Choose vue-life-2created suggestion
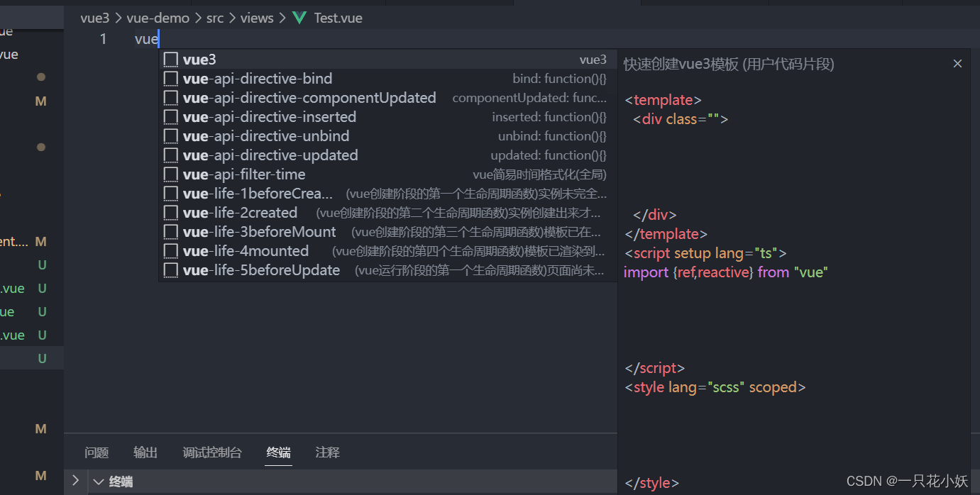Screen dimensions: 980x495 387,213
